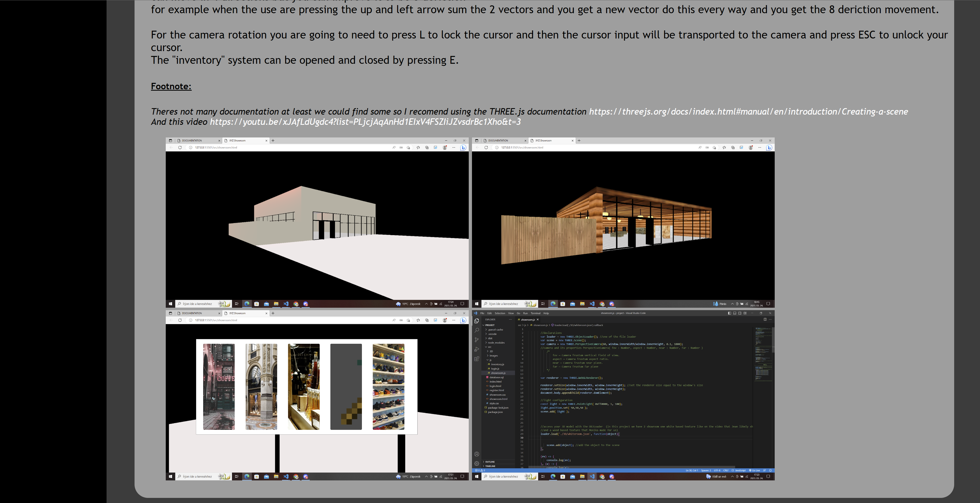Open the youtu.be video link
Screen dimensions: 980x503
tap(365, 122)
